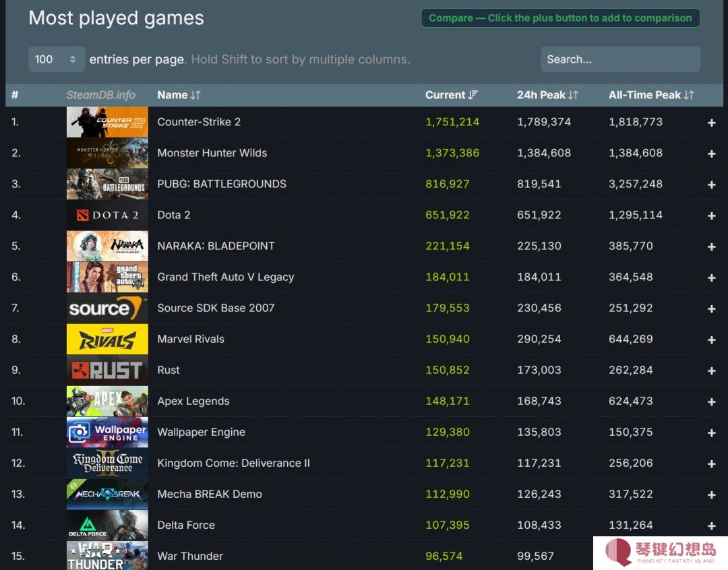Open Wallpaper Engine name link

pos(201,432)
